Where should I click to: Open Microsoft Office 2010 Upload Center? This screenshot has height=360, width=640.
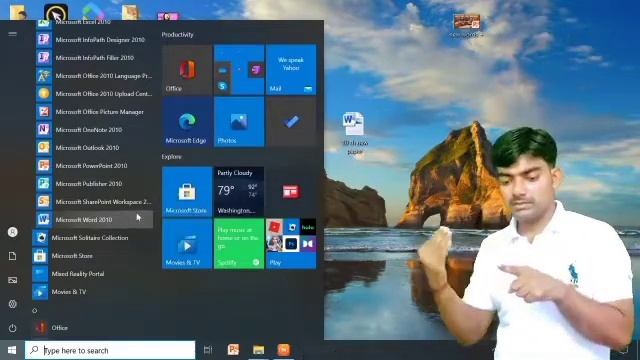point(93,93)
